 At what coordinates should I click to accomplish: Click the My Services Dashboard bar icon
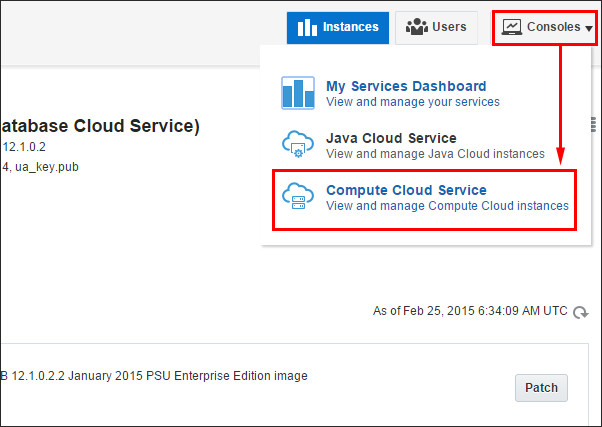tap(298, 93)
